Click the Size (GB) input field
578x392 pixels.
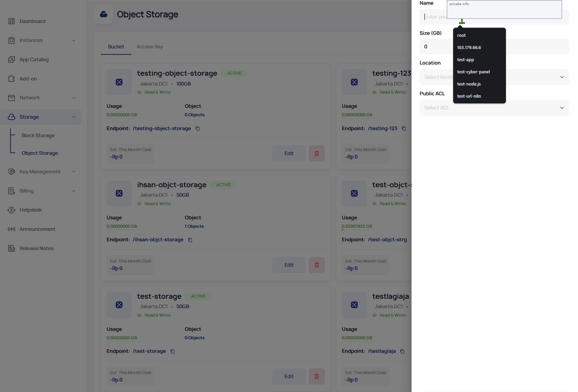[x=494, y=47]
